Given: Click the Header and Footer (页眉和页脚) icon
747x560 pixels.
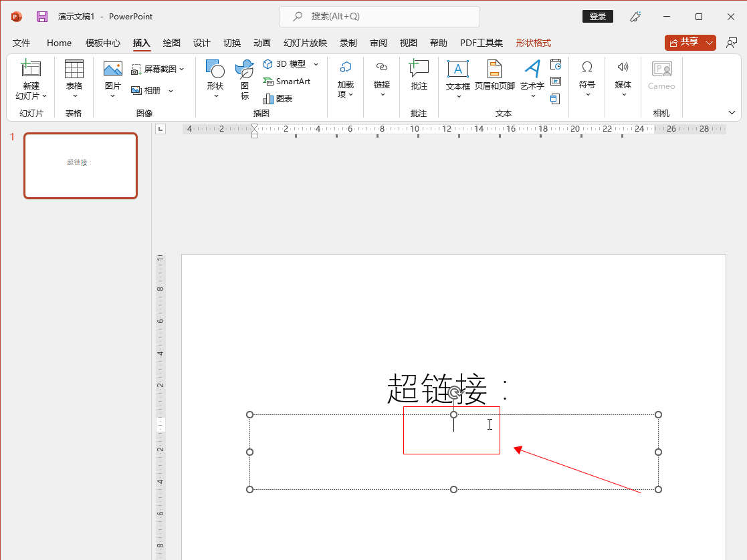Looking at the screenshot, I should pyautogui.click(x=494, y=69).
